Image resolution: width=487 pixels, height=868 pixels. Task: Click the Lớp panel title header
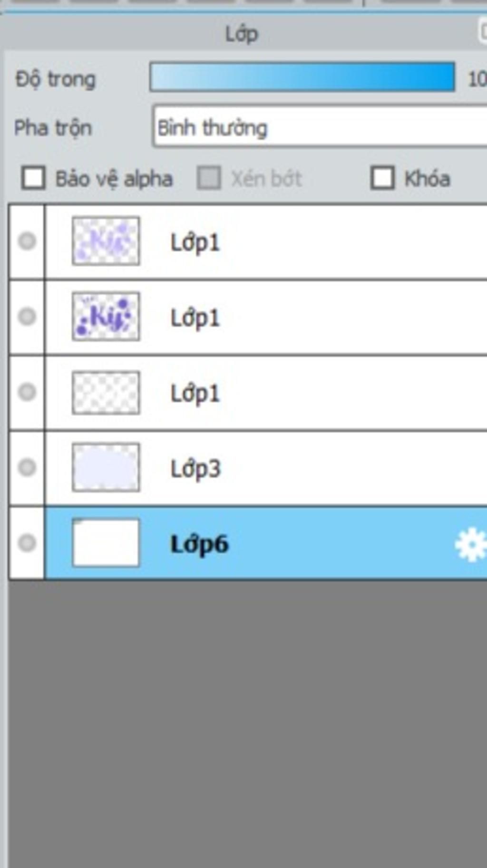coord(242,34)
